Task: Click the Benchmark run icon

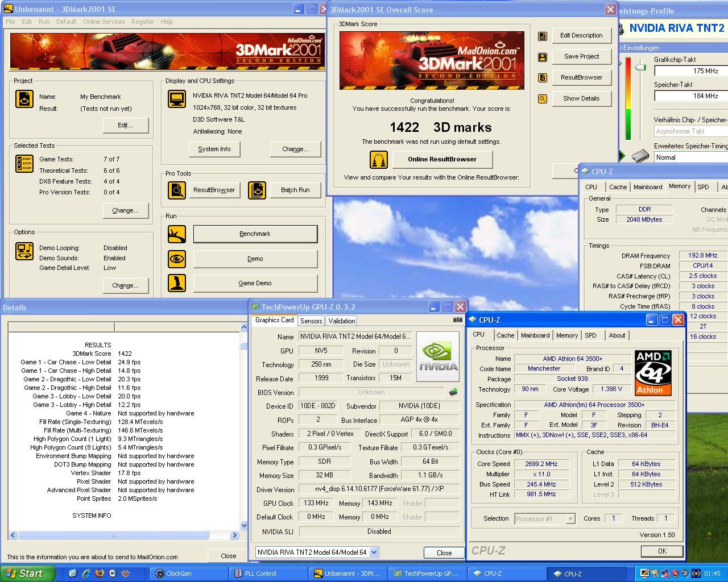Action: [177, 234]
